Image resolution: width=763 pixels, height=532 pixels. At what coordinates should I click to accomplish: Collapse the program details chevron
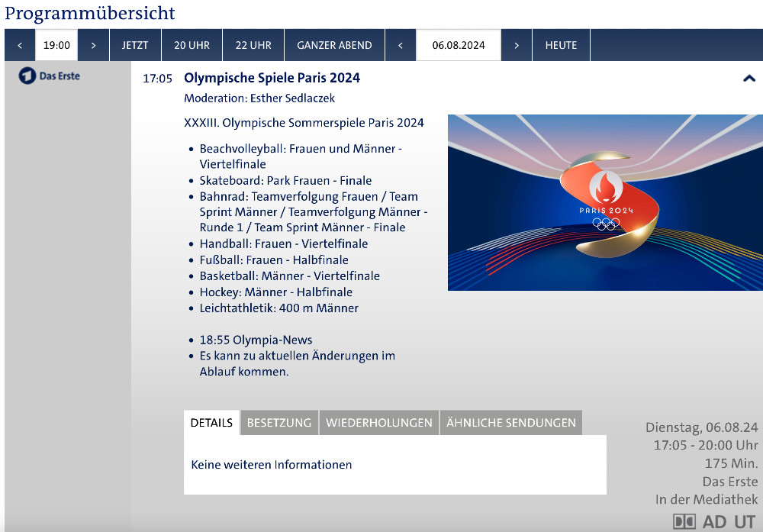[749, 78]
